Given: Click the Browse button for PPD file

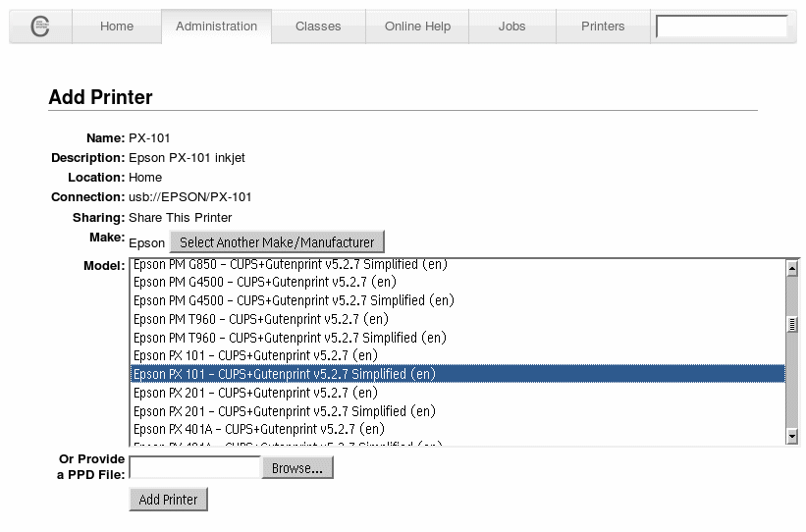Looking at the screenshot, I should pyautogui.click(x=296, y=468).
